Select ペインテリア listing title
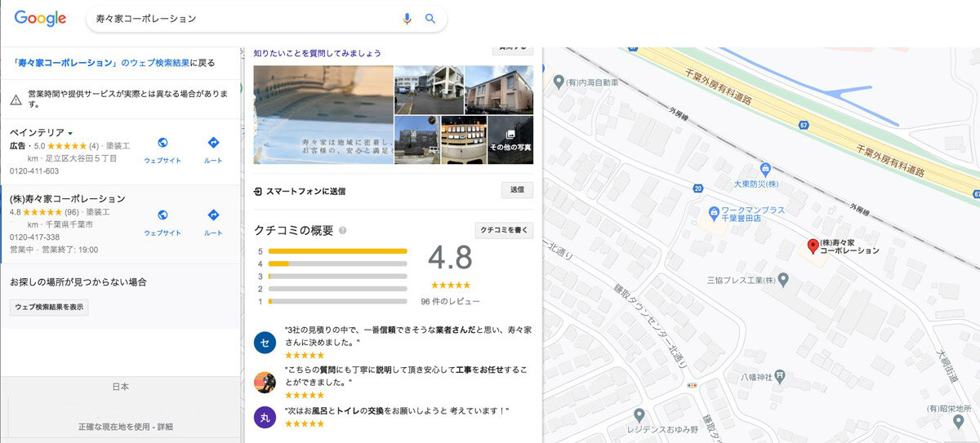Screen dimensions: 980x443 pyautogui.click(x=37, y=132)
